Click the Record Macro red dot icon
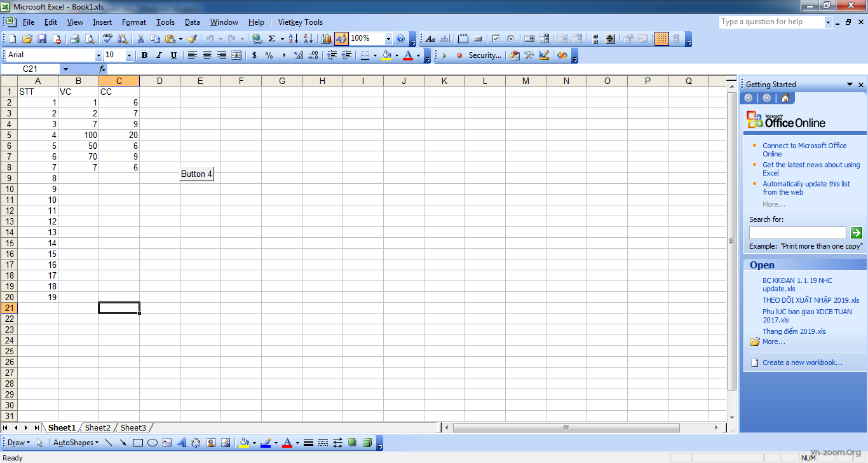 (459, 55)
